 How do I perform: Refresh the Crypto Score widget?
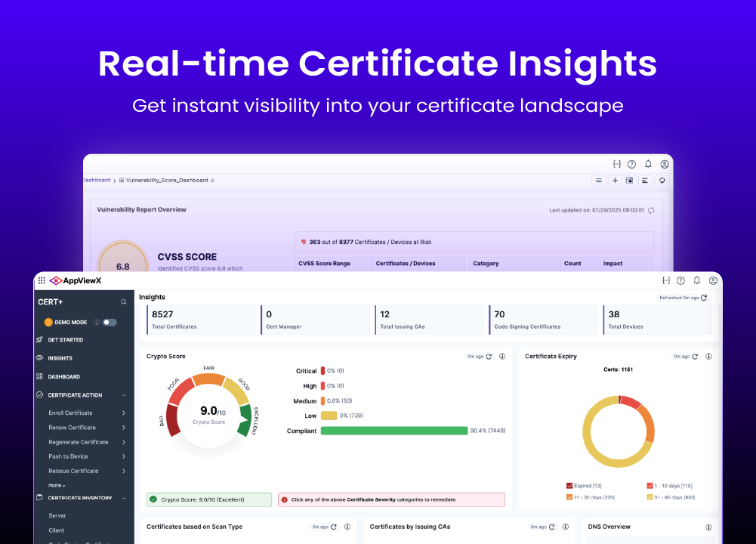pyautogui.click(x=489, y=357)
